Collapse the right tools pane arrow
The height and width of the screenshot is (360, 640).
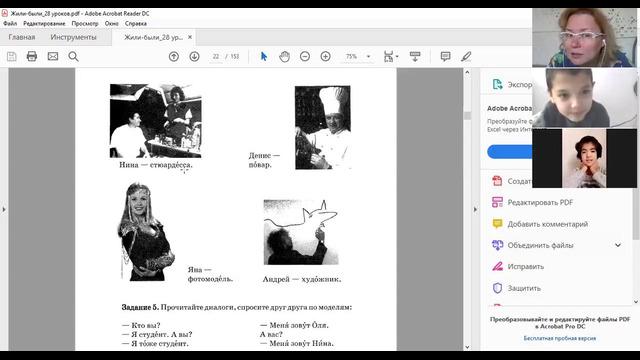pyautogui.click(x=475, y=209)
